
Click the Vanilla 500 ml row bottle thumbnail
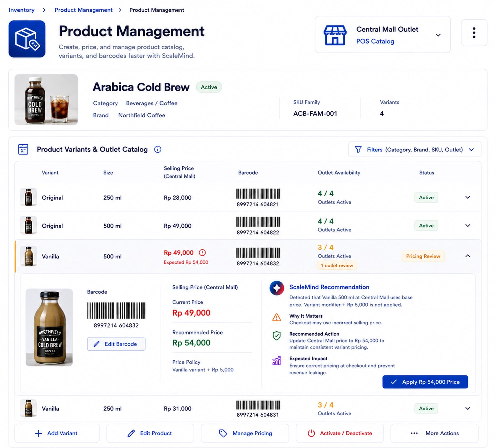(x=29, y=256)
